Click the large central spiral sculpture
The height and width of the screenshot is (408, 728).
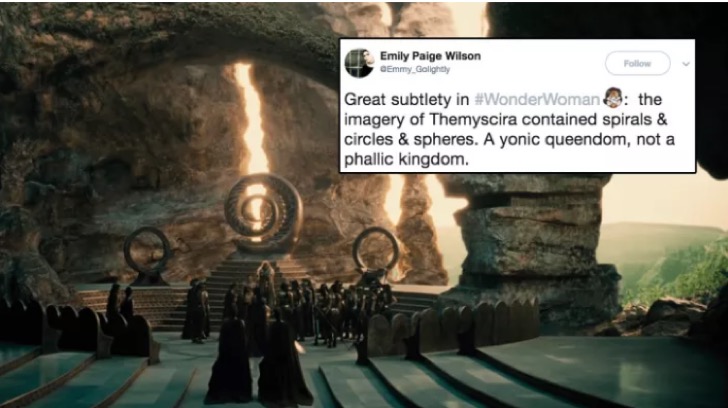coord(263,213)
